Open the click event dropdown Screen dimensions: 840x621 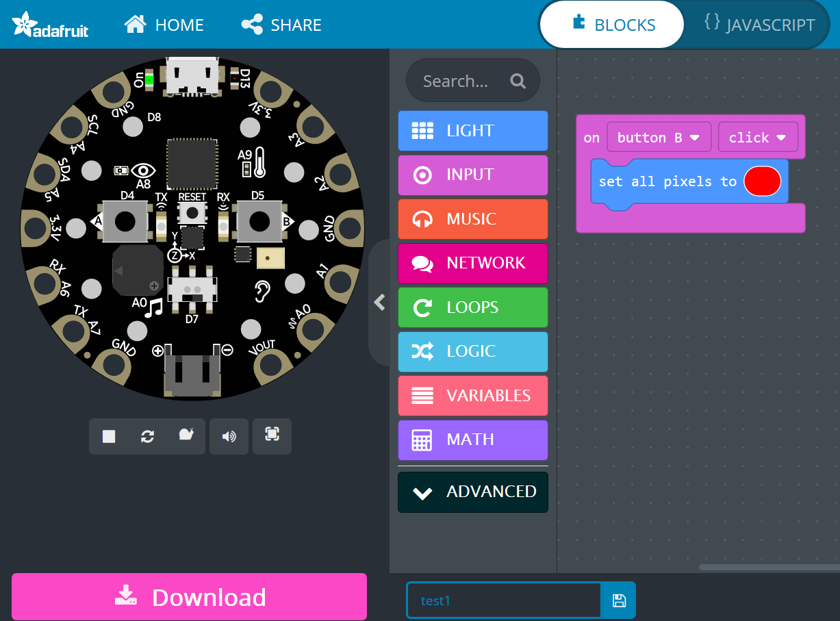(x=757, y=138)
